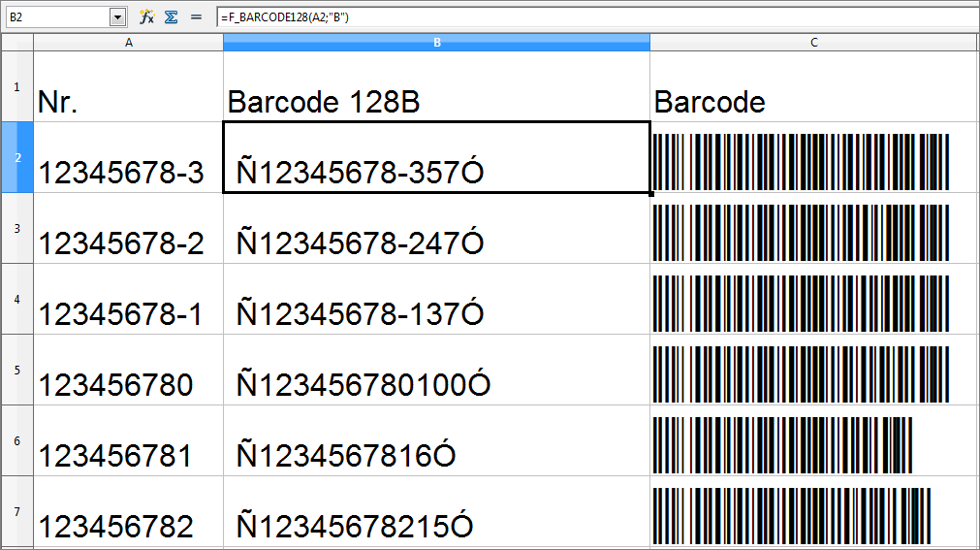The image size is (980, 550).
Task: Select cell containing 123456782
Action: click(x=128, y=511)
